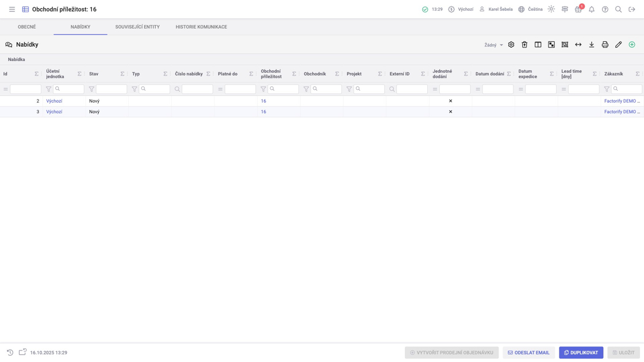Click timestamp 16.10.2025 13:29 in footer
This screenshot has height=362, width=644.
48,353
